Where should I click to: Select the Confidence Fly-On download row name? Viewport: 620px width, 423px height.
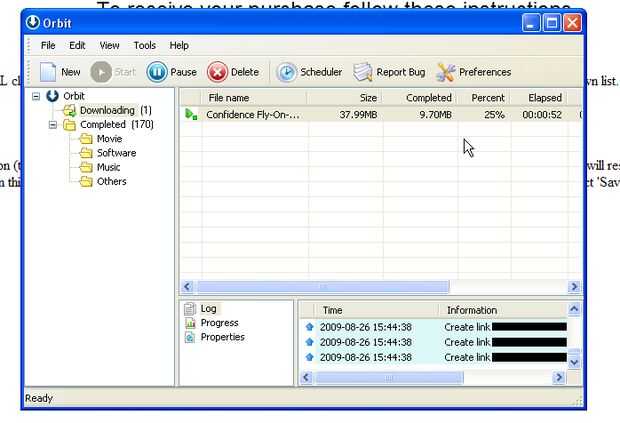click(x=253, y=115)
